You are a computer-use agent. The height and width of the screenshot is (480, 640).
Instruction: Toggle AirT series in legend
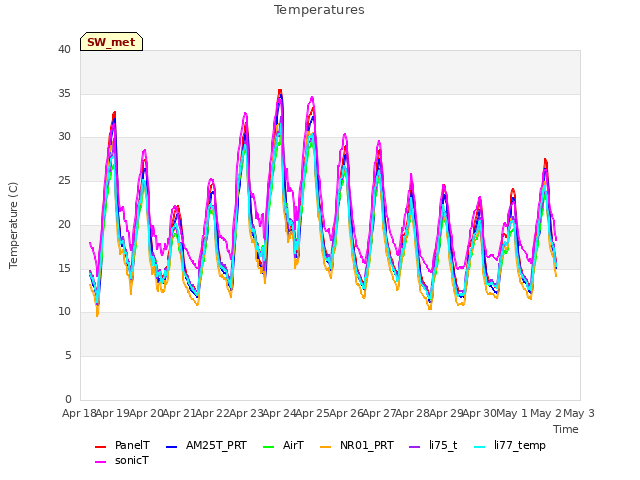[x=284, y=445]
